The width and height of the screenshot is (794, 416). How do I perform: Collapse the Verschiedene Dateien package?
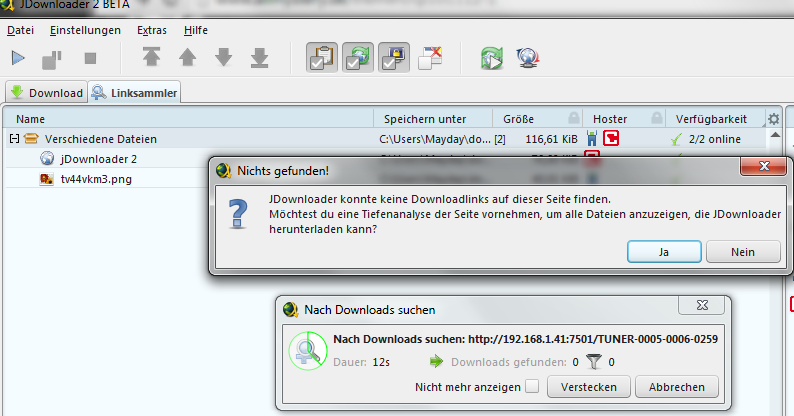tap(14, 138)
